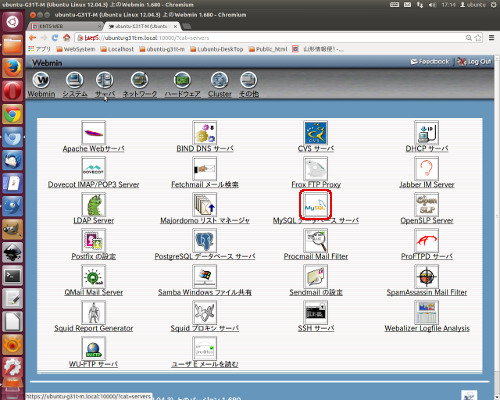The width and height of the screenshot is (500, 400).
Task: Open the BIND DNS server icon
Action: tap(205, 132)
